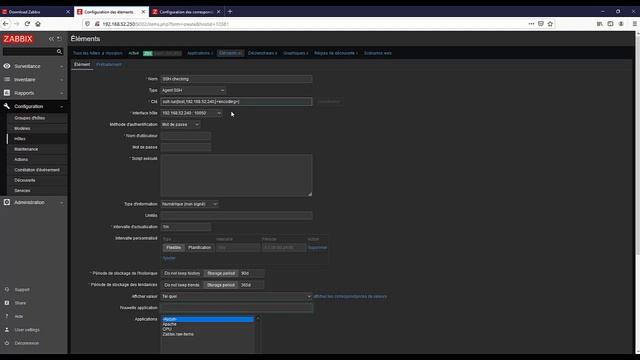Viewport: 640px width, 360px height.
Task: Open Groupes d'hôtes in Configuration menu
Action: (30, 118)
